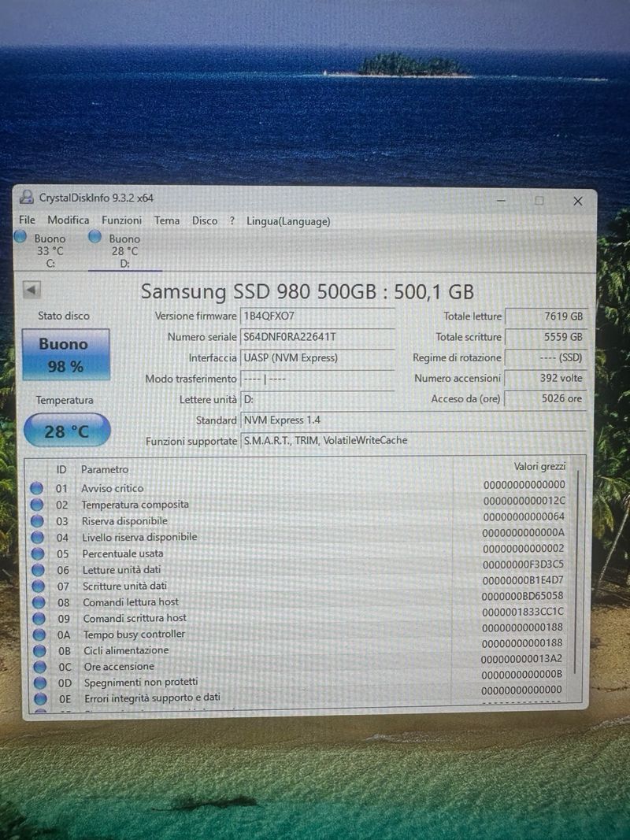Click status orb for 04 Livello riserva disponibile
This screenshot has width=630, height=840.
[38, 538]
